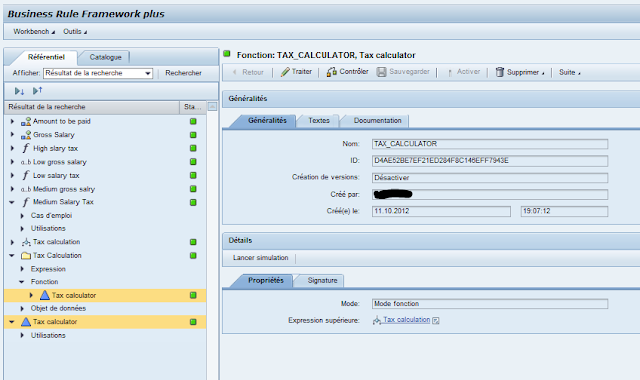Screen dimensions: 640x380
Task: Open the Workbench menu
Action: pos(34,31)
